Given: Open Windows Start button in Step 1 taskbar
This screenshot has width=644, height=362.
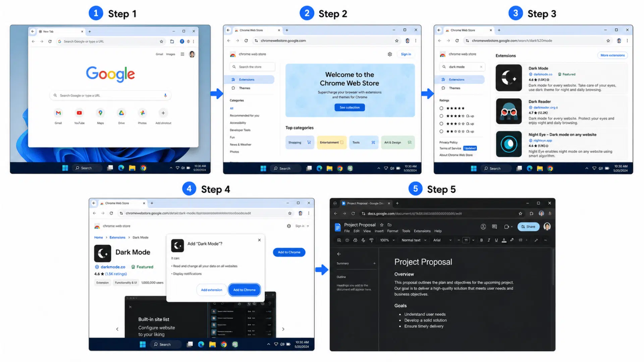Looking at the screenshot, I should point(65,168).
